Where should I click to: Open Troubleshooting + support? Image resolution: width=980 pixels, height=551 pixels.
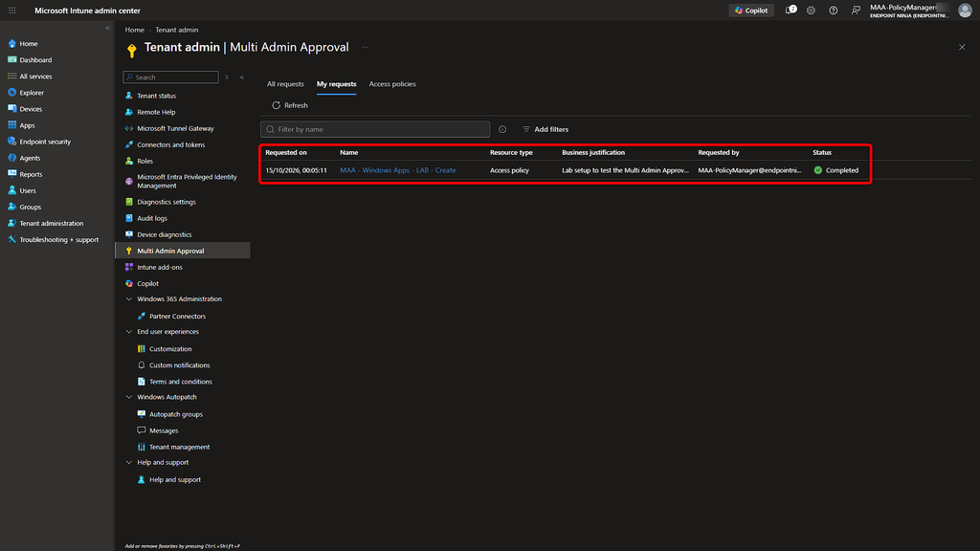point(58,239)
